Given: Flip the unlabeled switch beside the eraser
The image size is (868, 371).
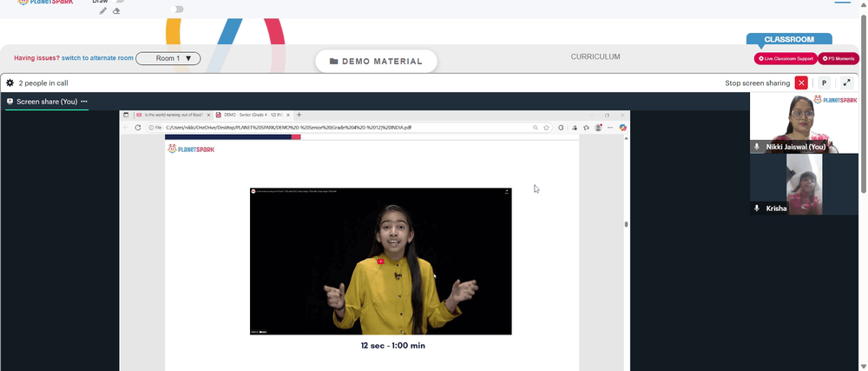Looking at the screenshot, I should click(177, 10).
